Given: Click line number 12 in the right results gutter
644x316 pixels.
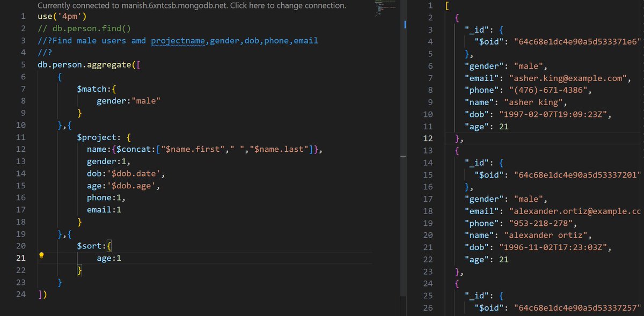Looking at the screenshot, I should pos(427,138).
